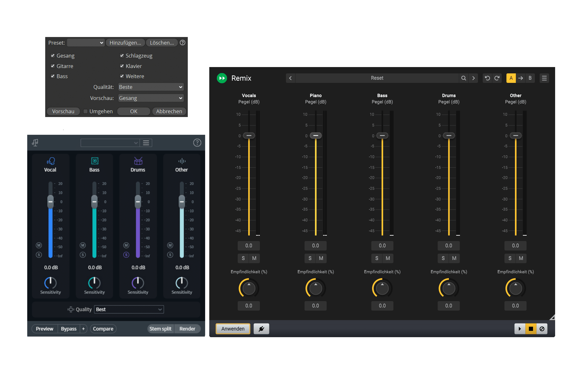
Task: Click the help icon in the Preset dialog
Action: pyautogui.click(x=183, y=43)
